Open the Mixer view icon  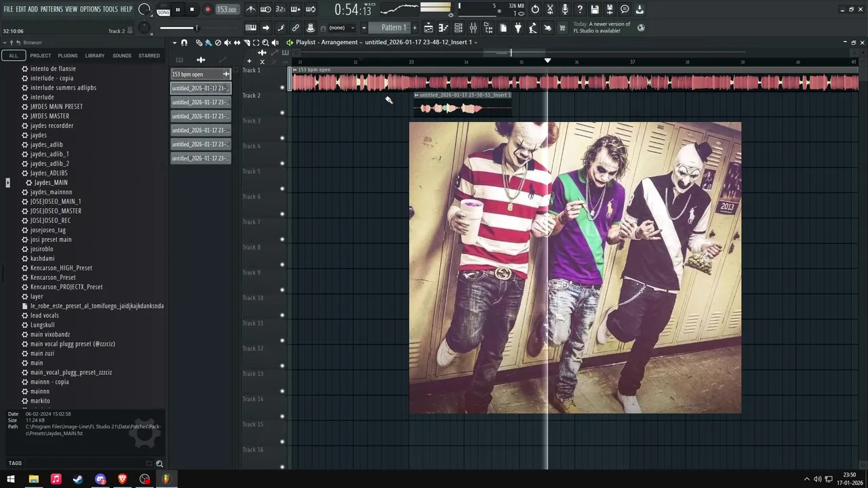click(473, 28)
